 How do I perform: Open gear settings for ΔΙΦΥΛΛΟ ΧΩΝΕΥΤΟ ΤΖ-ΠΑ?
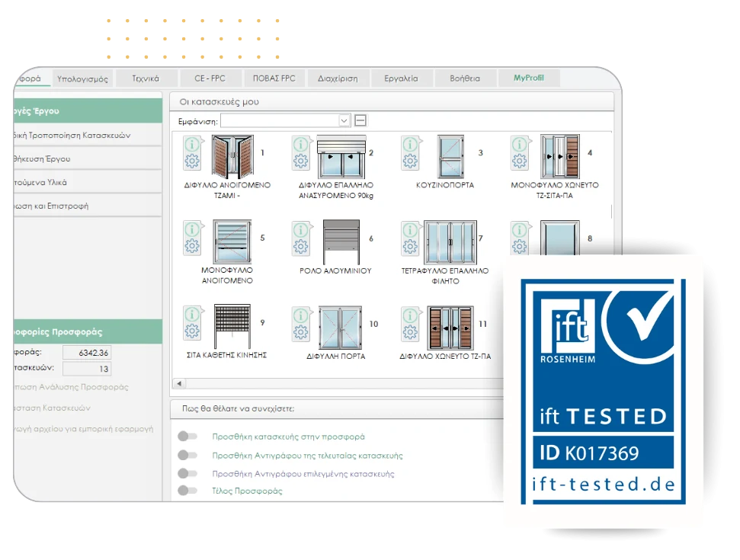tap(410, 332)
